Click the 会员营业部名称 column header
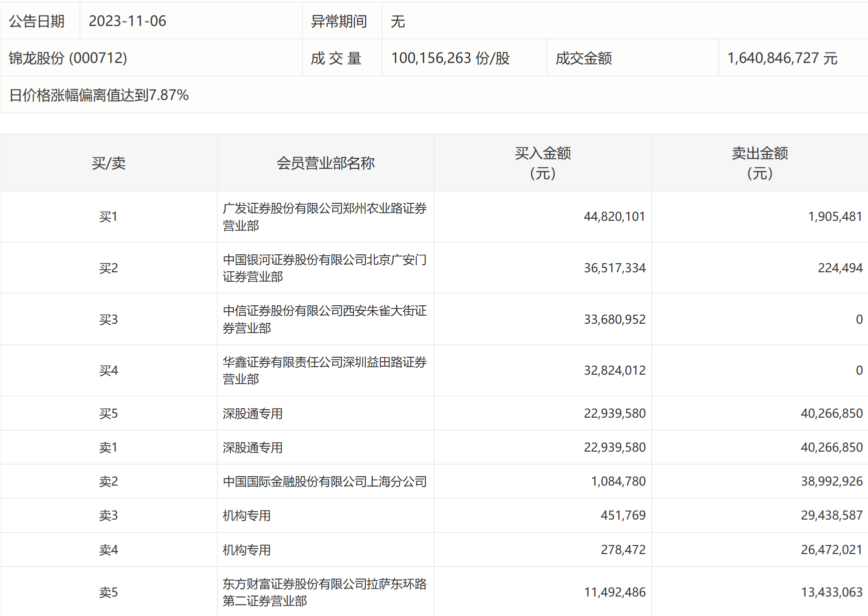Image resolution: width=868 pixels, height=616 pixels. (325, 163)
